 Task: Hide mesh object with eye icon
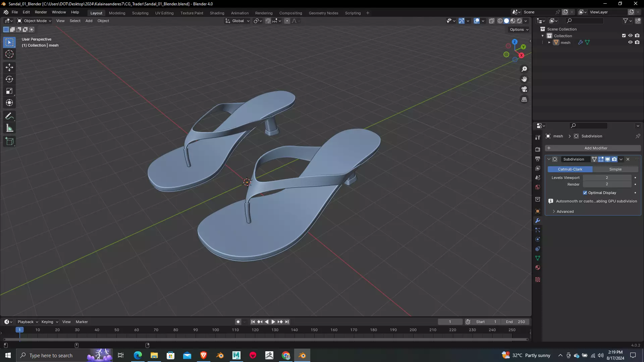tap(630, 43)
